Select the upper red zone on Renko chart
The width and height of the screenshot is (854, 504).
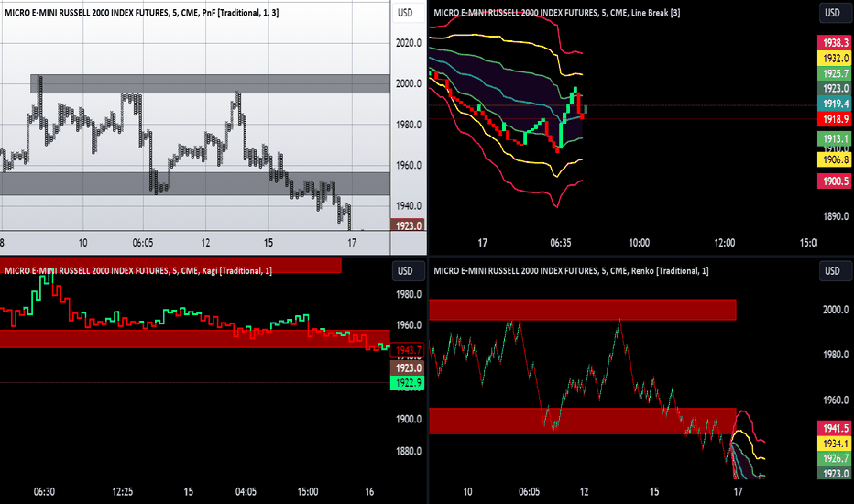pyautogui.click(x=583, y=310)
